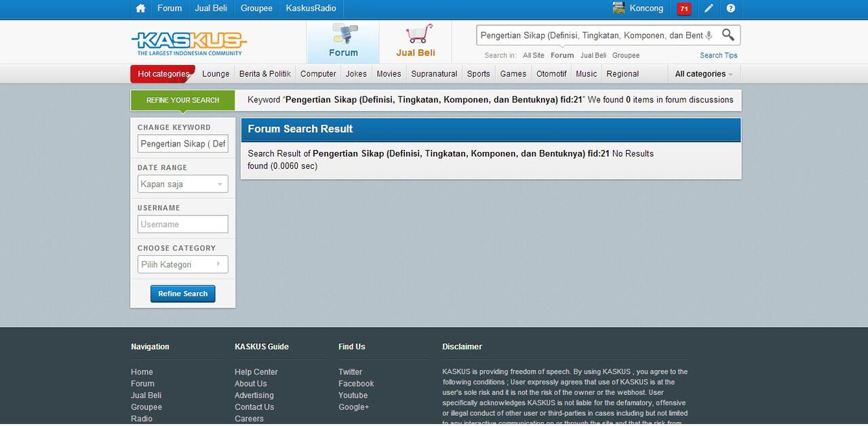868x426 pixels.
Task: Click the Username input field
Action: (183, 225)
